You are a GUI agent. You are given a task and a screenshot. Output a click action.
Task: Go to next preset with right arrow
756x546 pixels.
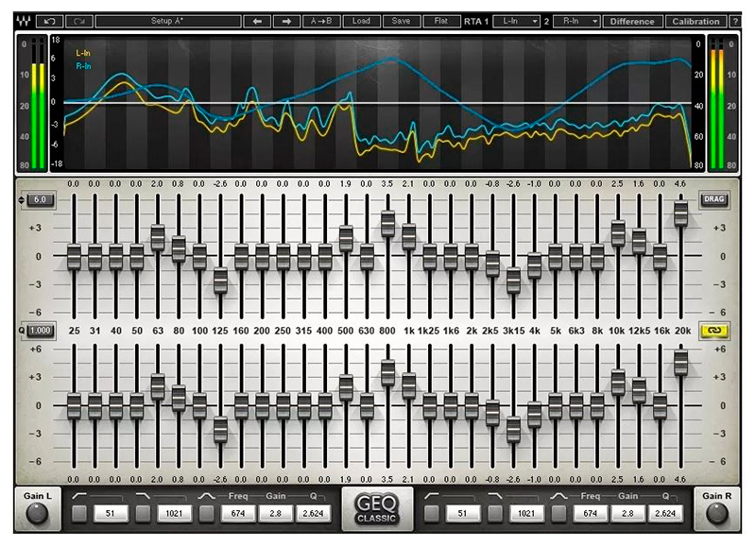point(283,20)
